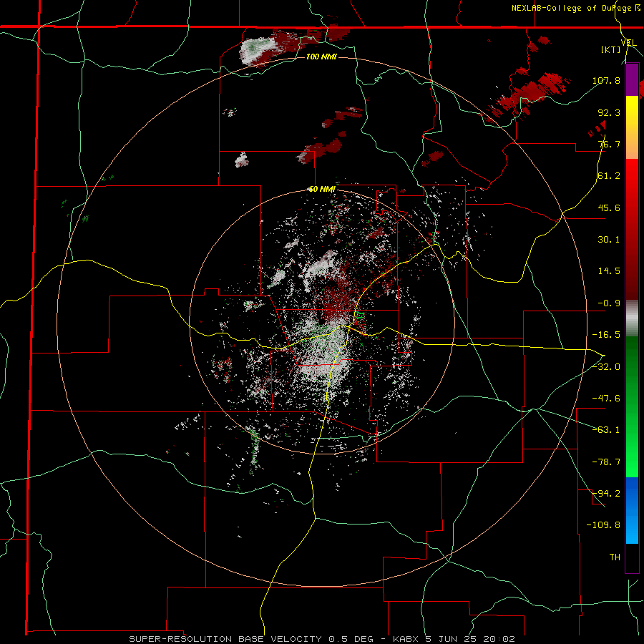The height and width of the screenshot is (644, 644).
Task: Click the 92.3 velocity scale value
Action: [609, 112]
